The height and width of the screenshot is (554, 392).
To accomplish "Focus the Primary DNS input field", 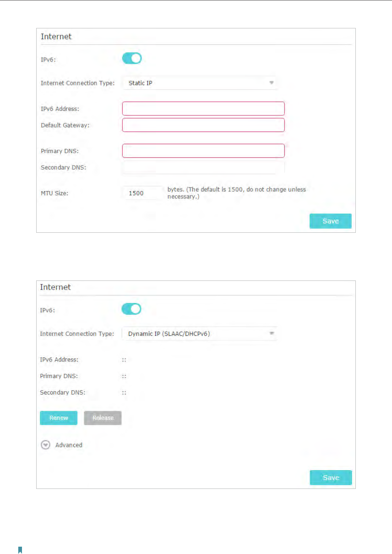I will click(203, 151).
